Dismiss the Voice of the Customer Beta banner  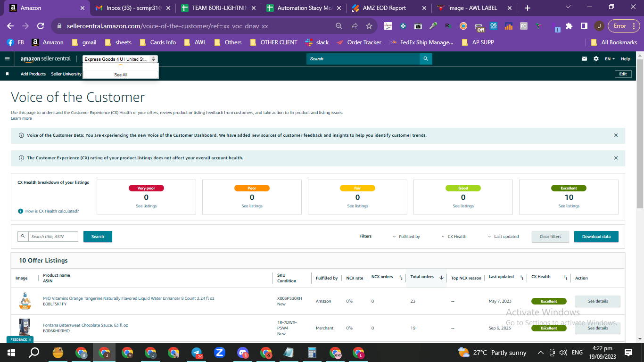(x=616, y=135)
